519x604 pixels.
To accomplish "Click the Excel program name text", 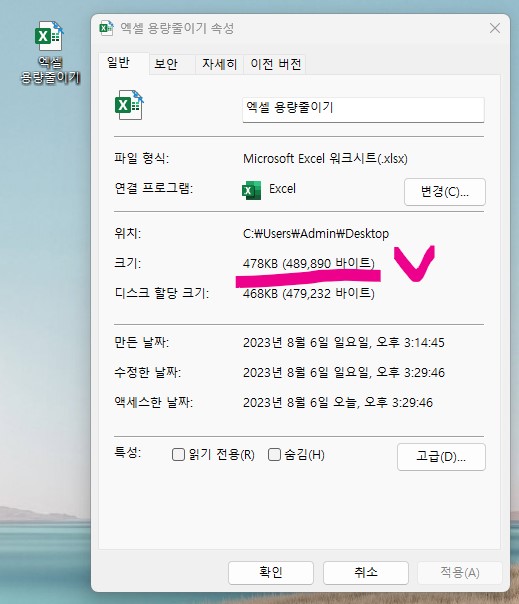I will (x=282, y=189).
